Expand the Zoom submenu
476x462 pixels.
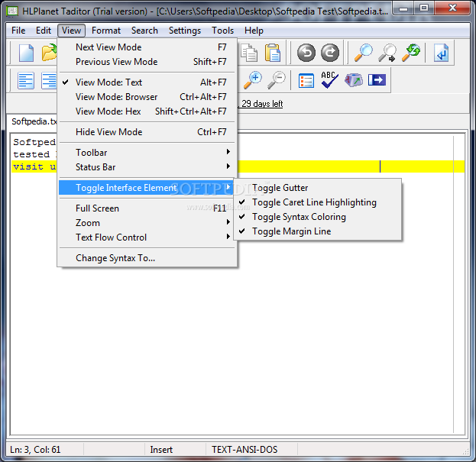tap(147, 223)
